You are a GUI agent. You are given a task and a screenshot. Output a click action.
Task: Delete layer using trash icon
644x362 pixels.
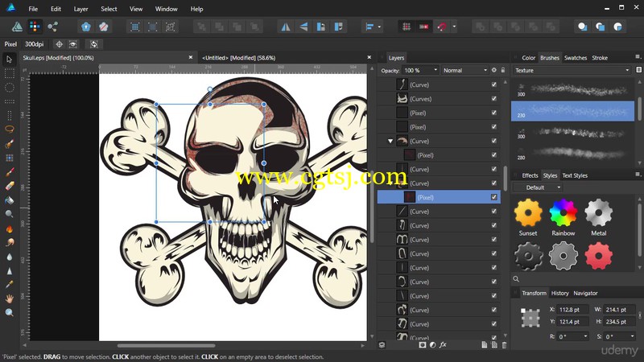(504, 345)
